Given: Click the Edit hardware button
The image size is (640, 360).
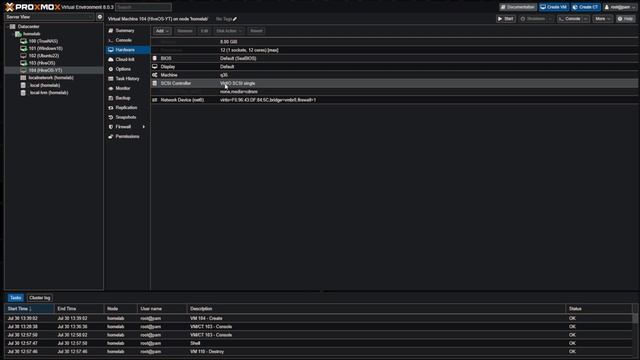Looking at the screenshot, I should [204, 31].
